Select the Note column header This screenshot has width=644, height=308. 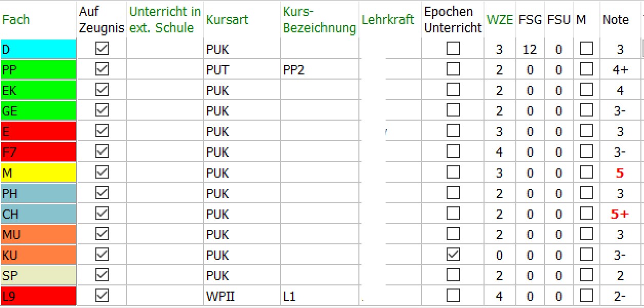[615, 20]
